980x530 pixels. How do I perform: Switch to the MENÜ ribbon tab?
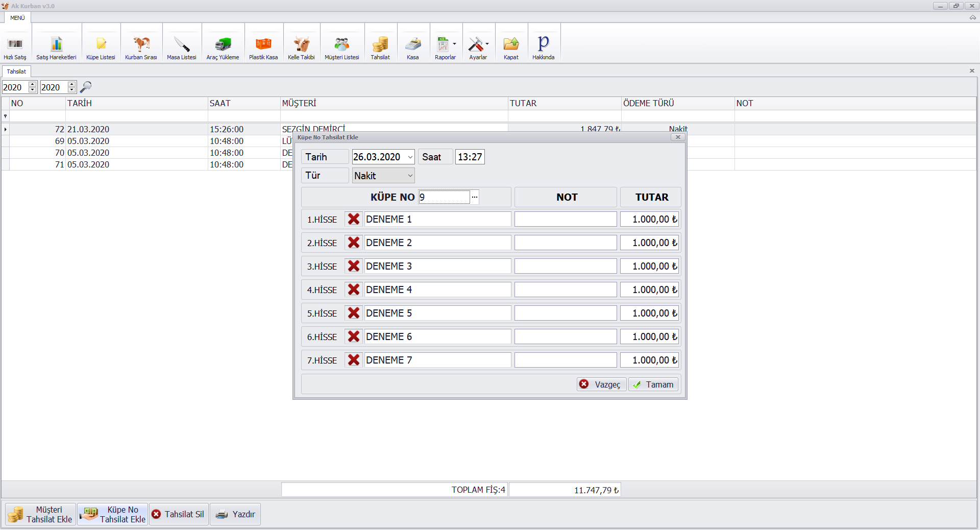(x=17, y=18)
